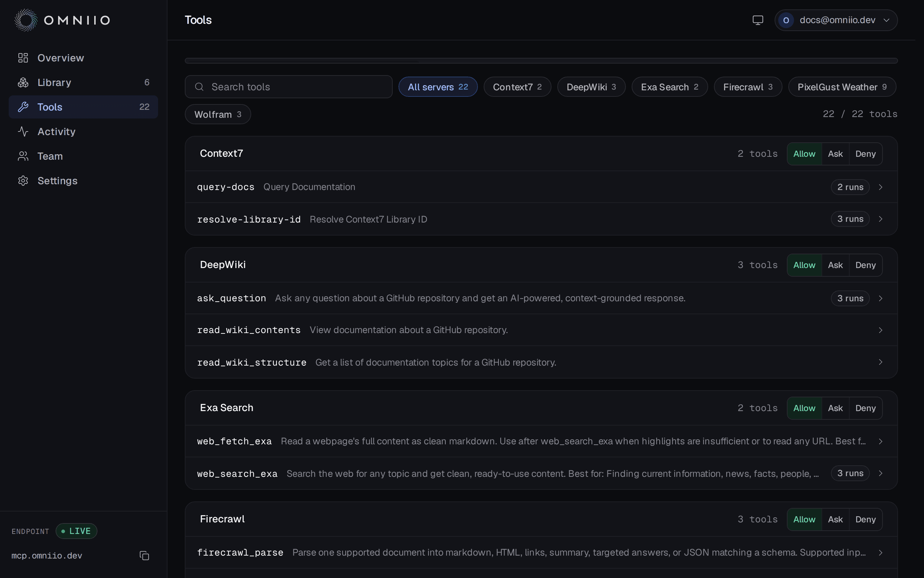Set DeepWiki permission to Allow
Viewport: 924px width, 578px height.
pyautogui.click(x=804, y=265)
